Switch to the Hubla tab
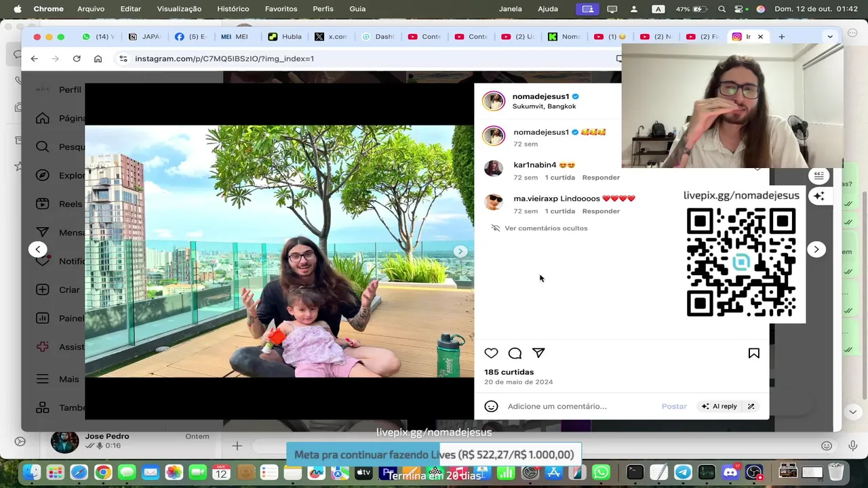868x488 pixels. [285, 37]
